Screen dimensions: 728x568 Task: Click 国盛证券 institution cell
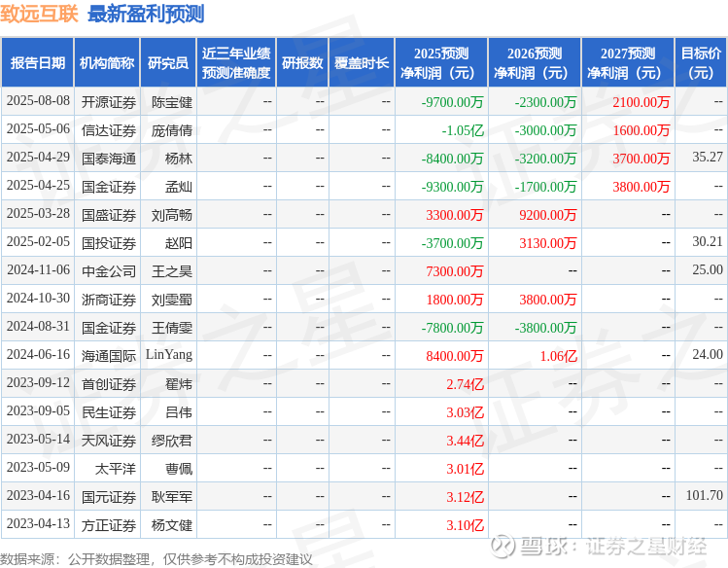coord(109,215)
